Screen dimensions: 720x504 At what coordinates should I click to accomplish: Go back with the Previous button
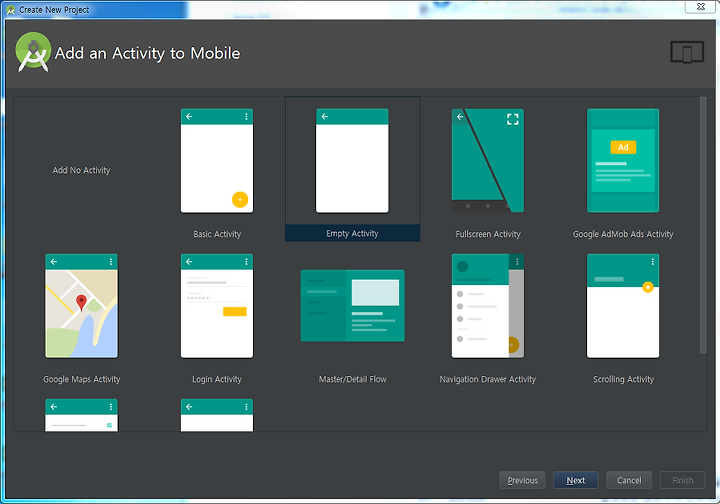[522, 480]
